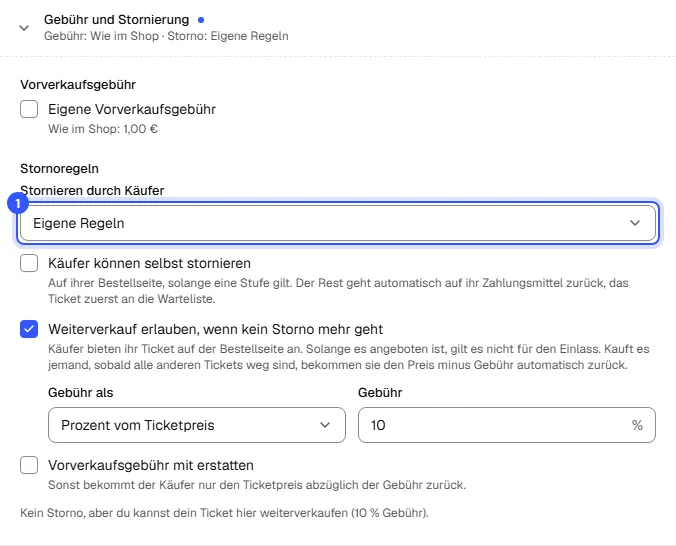Uncheck Weiterverkauf erlauben option
Screen dimensions: 676x546
[x=29, y=329]
